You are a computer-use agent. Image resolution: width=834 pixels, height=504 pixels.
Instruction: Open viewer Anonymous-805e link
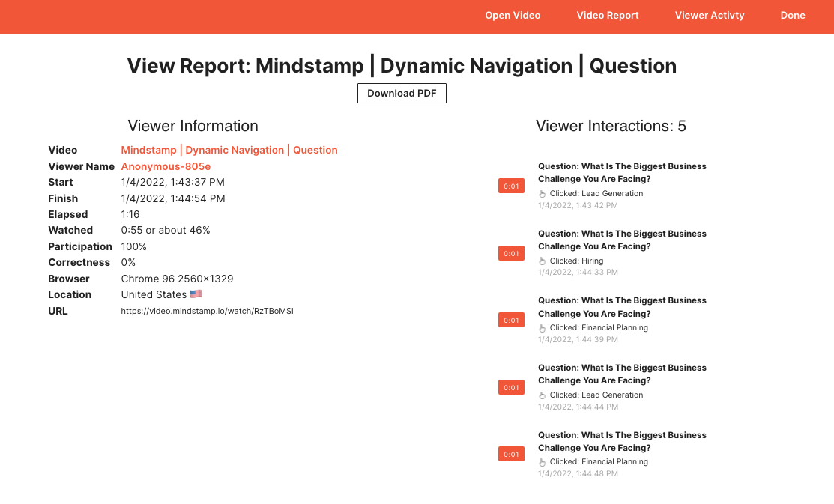pos(166,166)
